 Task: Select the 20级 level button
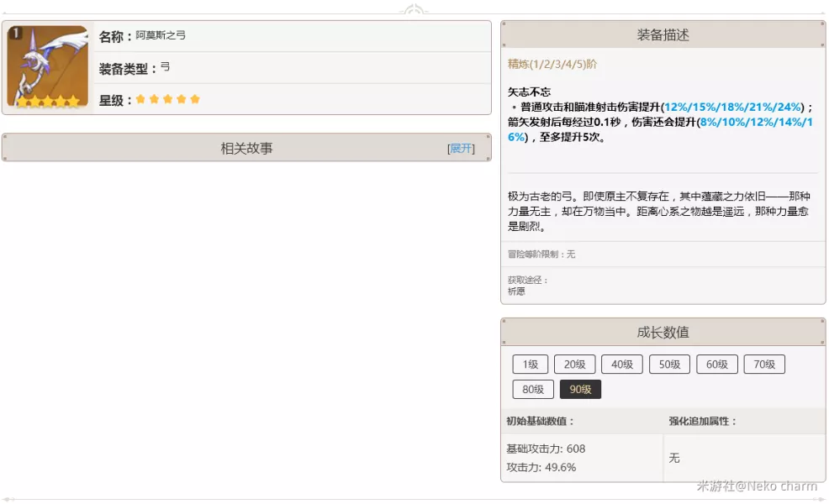575,365
